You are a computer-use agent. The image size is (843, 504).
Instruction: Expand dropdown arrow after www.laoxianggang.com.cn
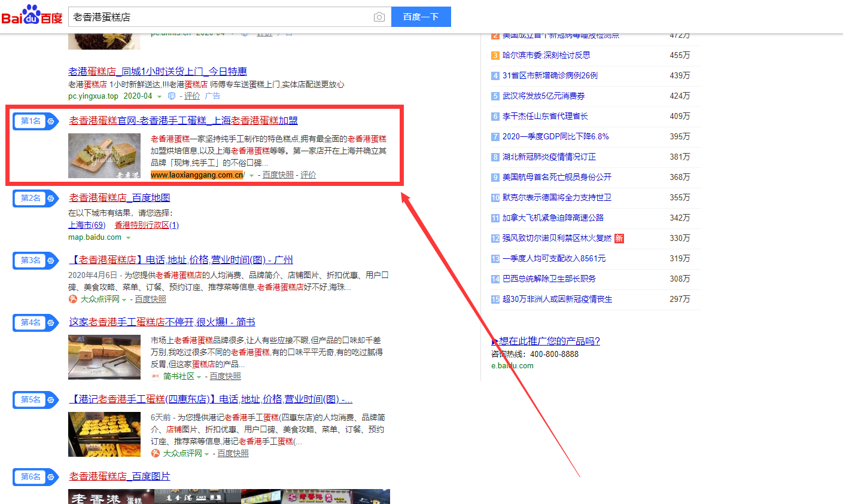pyautogui.click(x=251, y=176)
